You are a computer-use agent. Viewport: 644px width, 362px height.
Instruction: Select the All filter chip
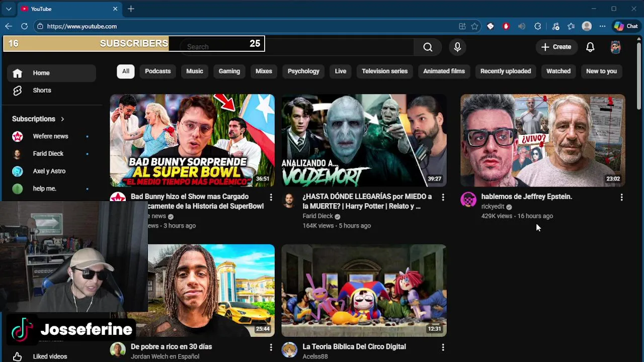click(126, 71)
